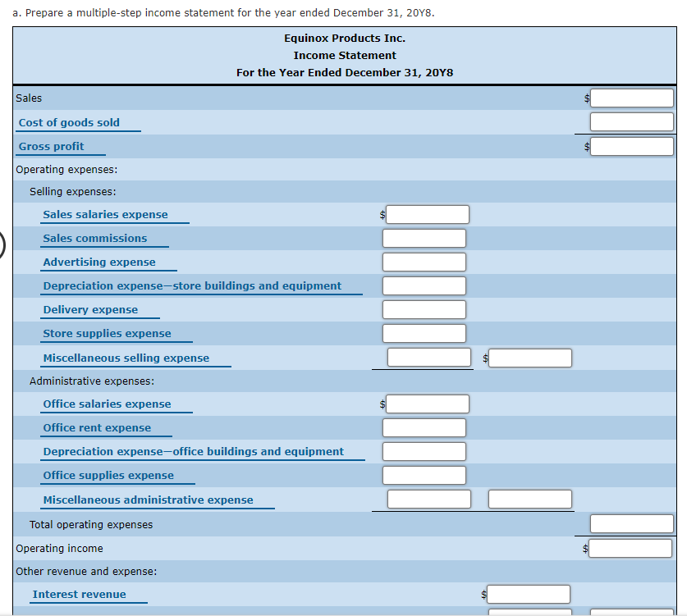Open the Cost of goods sold dropdown label
The width and height of the screenshot is (687, 616).
(x=79, y=123)
